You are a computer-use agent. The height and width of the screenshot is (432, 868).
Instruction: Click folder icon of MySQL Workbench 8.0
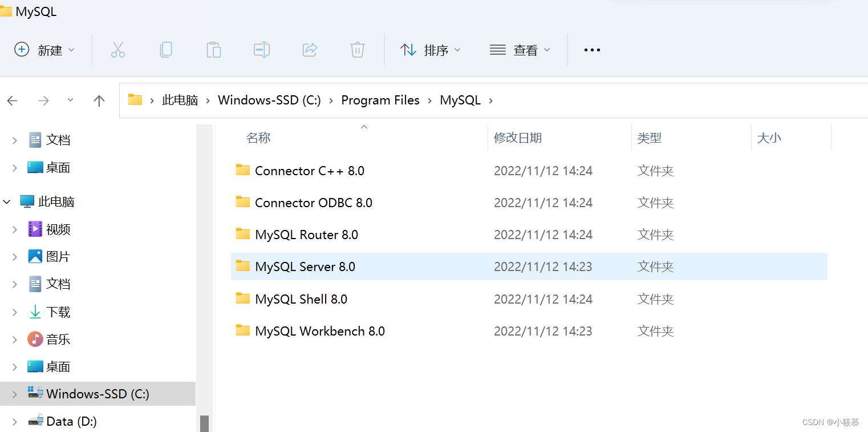[243, 330]
